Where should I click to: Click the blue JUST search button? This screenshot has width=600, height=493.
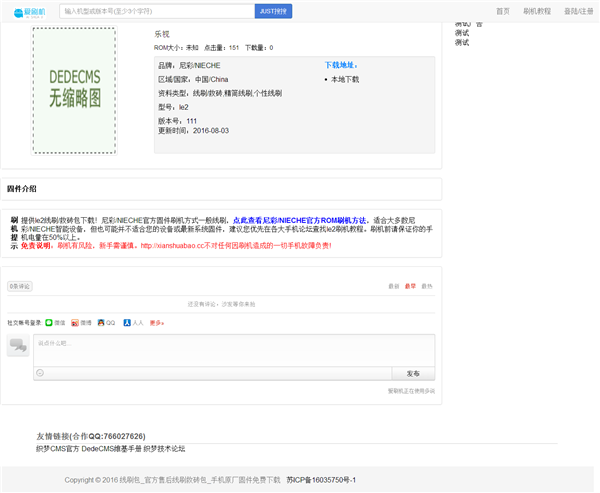coord(273,11)
